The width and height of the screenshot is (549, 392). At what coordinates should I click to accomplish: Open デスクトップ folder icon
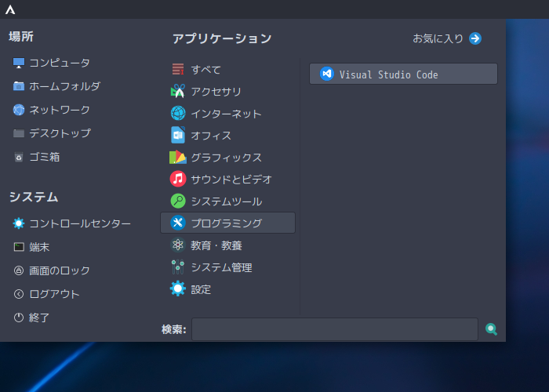pos(19,133)
